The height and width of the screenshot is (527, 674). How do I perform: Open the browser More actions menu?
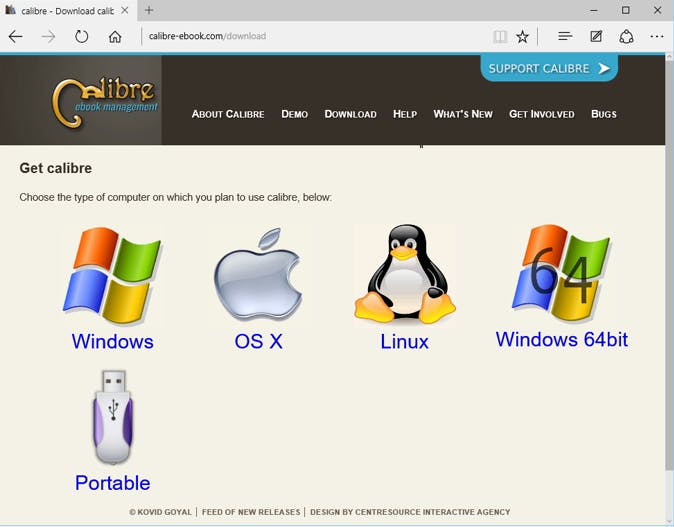[x=657, y=37]
